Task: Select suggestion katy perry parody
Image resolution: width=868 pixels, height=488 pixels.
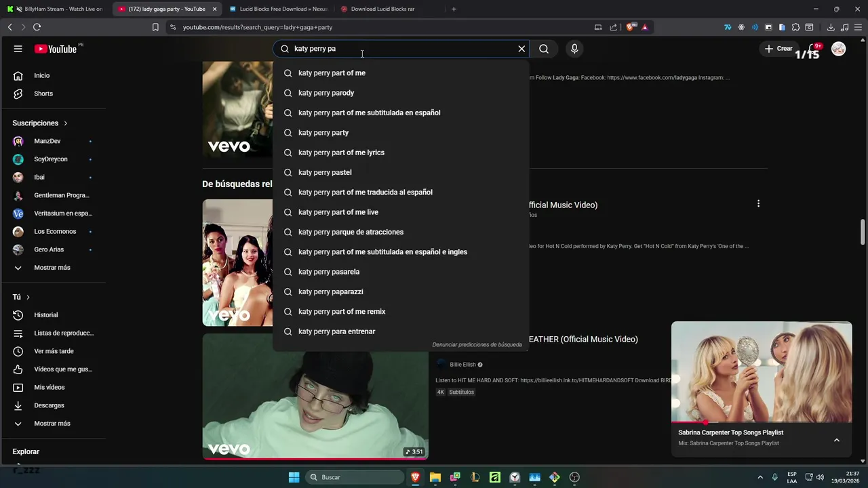Action: point(401,93)
